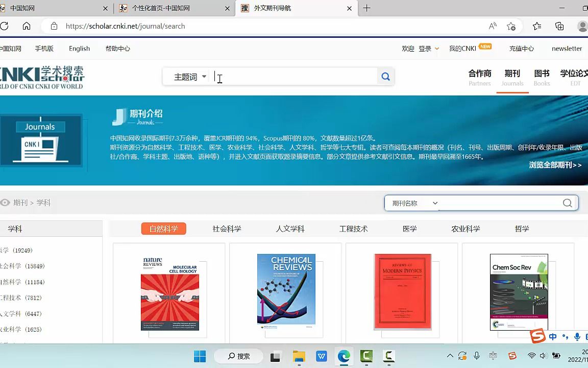The image size is (588, 368).
Task: Click the refresh icon in the browser toolbar
Action: 5,26
